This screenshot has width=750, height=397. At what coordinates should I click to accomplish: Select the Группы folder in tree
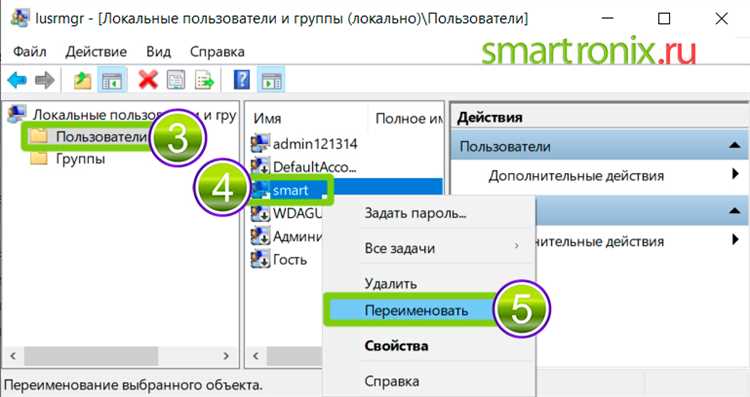[80, 158]
